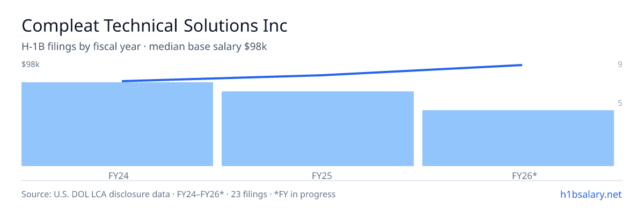Click the FY25 axis label

(318, 175)
